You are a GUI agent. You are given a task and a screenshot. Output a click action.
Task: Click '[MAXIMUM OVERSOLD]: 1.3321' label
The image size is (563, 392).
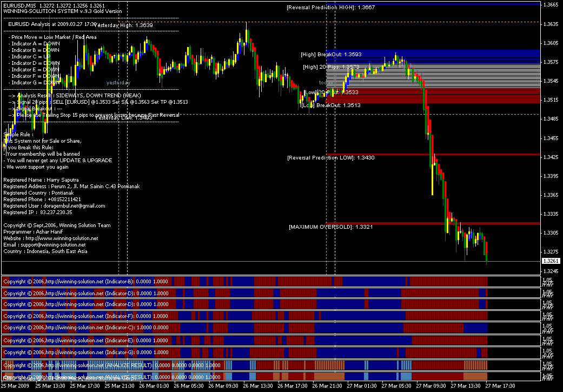pyautogui.click(x=330, y=227)
